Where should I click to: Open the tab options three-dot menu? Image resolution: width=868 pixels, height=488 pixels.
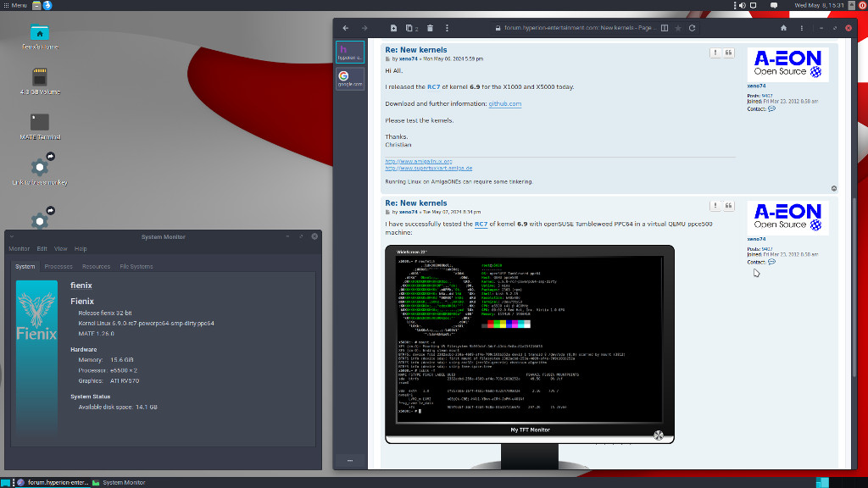pyautogui.click(x=447, y=28)
